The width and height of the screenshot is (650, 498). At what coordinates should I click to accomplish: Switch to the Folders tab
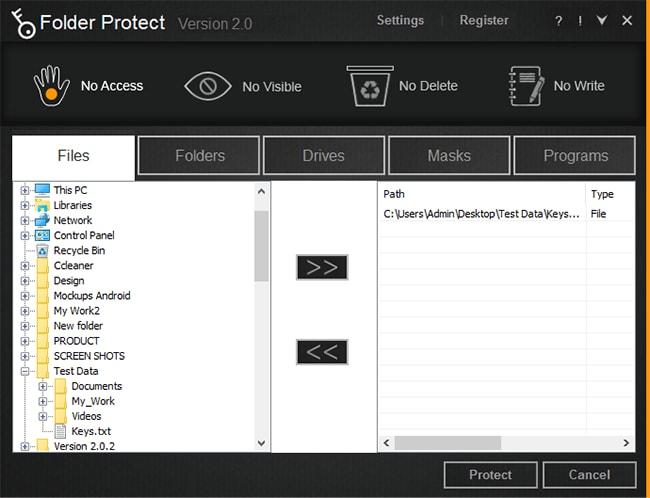coord(199,155)
